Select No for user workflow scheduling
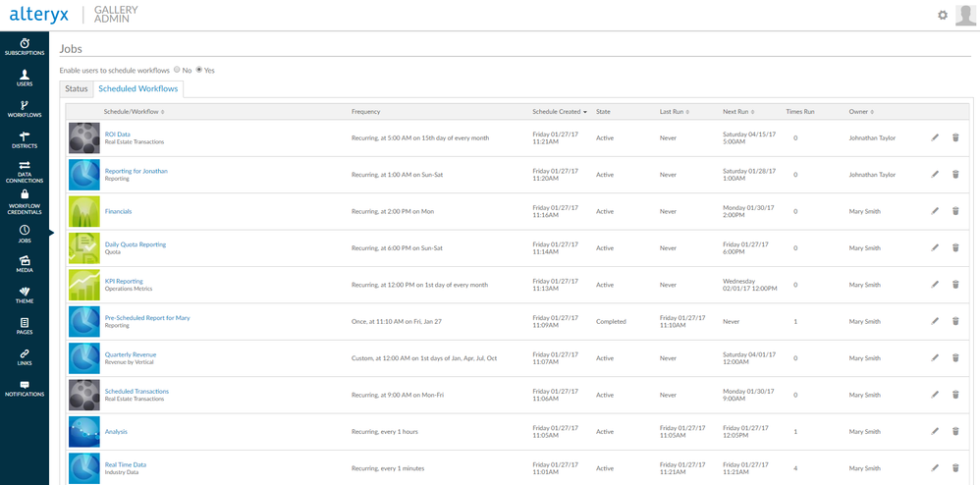Image resolution: width=980 pixels, height=485 pixels. 177,70
